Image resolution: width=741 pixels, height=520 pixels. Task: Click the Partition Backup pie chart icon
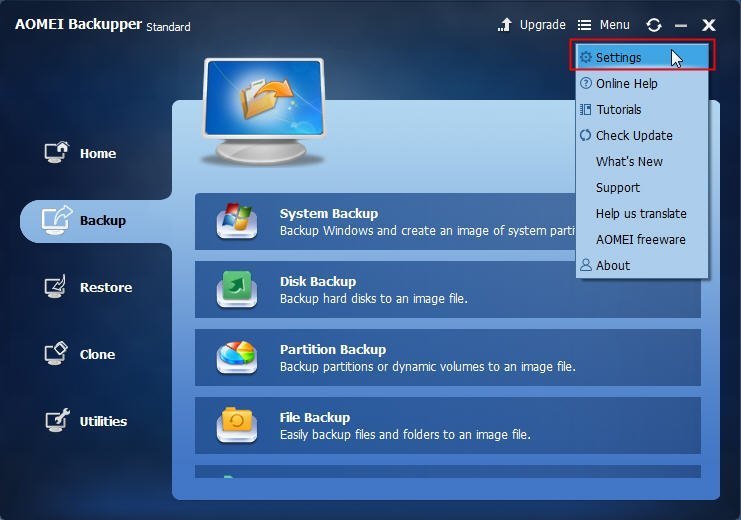click(237, 357)
